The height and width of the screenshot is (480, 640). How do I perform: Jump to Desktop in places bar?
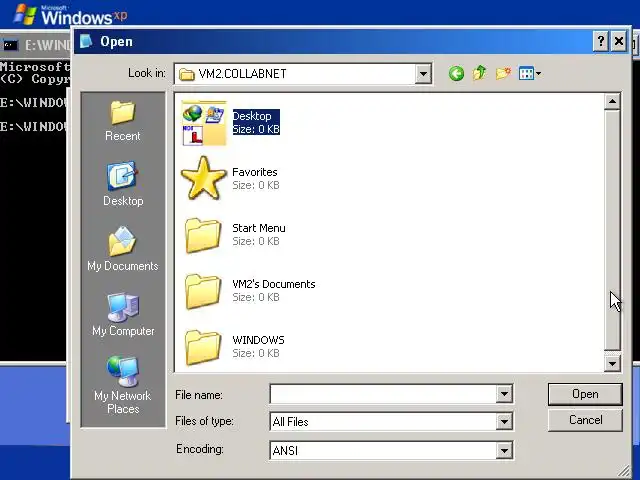[x=123, y=184]
